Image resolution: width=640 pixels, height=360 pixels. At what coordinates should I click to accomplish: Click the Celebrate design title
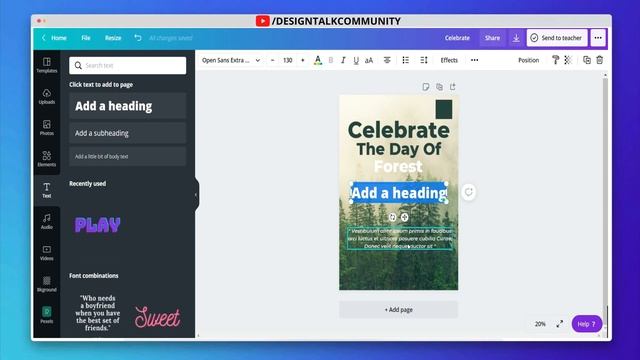pyautogui.click(x=457, y=38)
